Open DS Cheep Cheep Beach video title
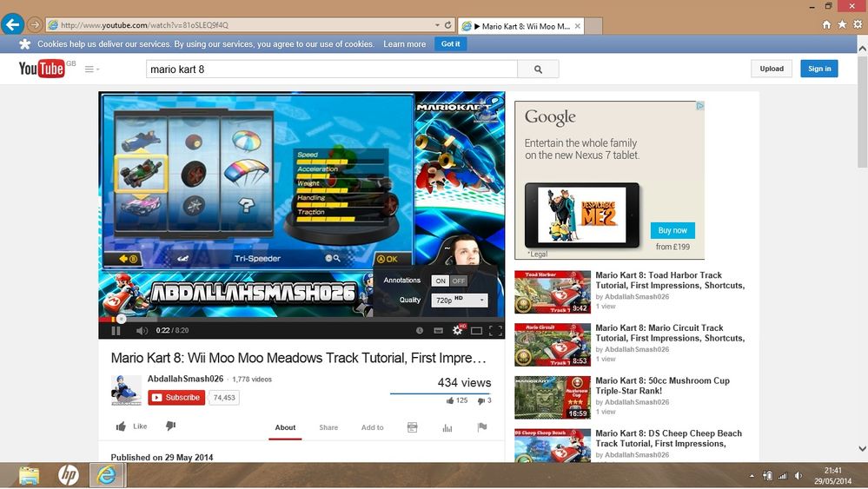 [x=669, y=439]
